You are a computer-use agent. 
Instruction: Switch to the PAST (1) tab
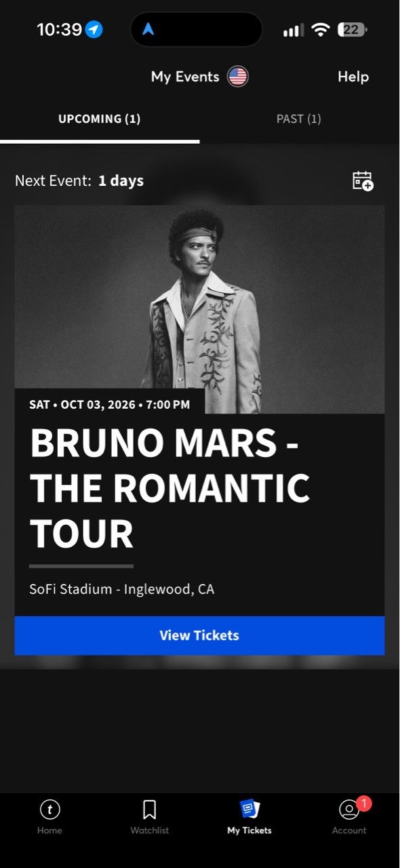coord(299,119)
